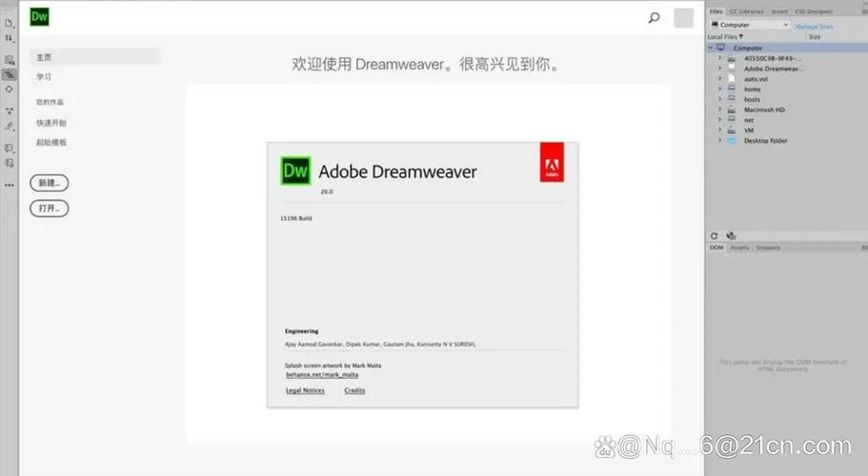
Task: Switch to the CSS Designer tab
Action: (x=814, y=11)
